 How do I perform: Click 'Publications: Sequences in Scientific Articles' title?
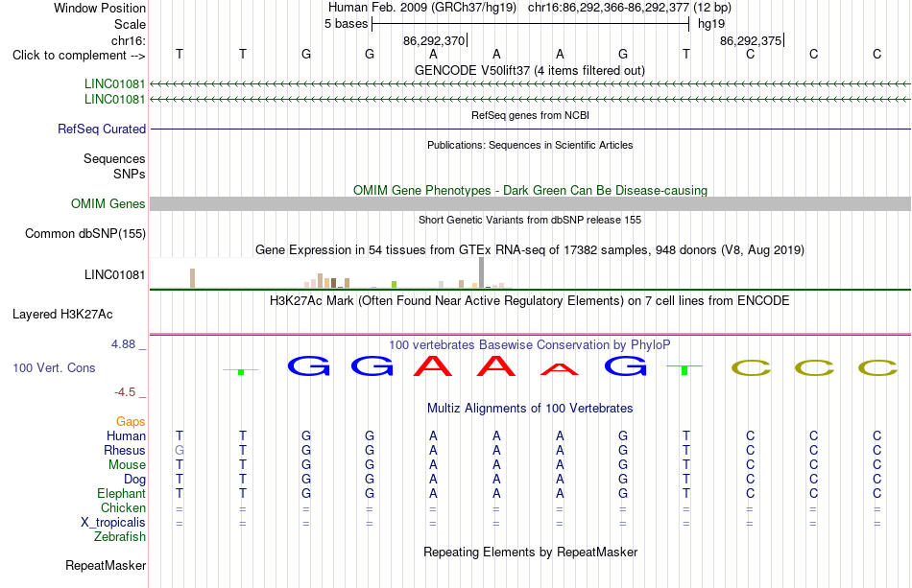coord(530,145)
